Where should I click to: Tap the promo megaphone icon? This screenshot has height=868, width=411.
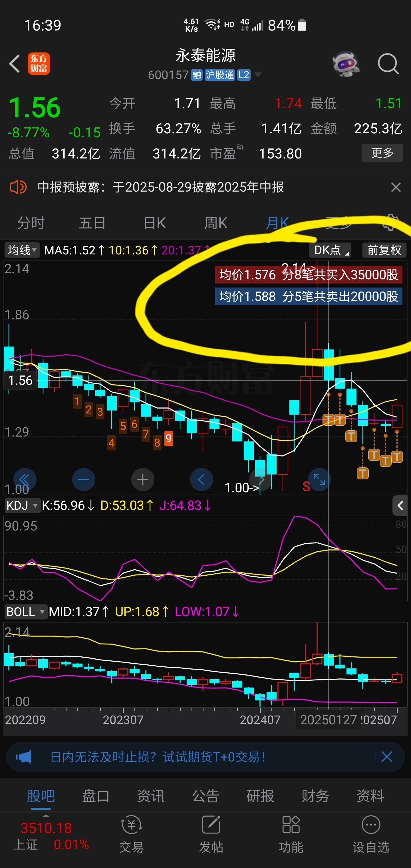(x=24, y=757)
